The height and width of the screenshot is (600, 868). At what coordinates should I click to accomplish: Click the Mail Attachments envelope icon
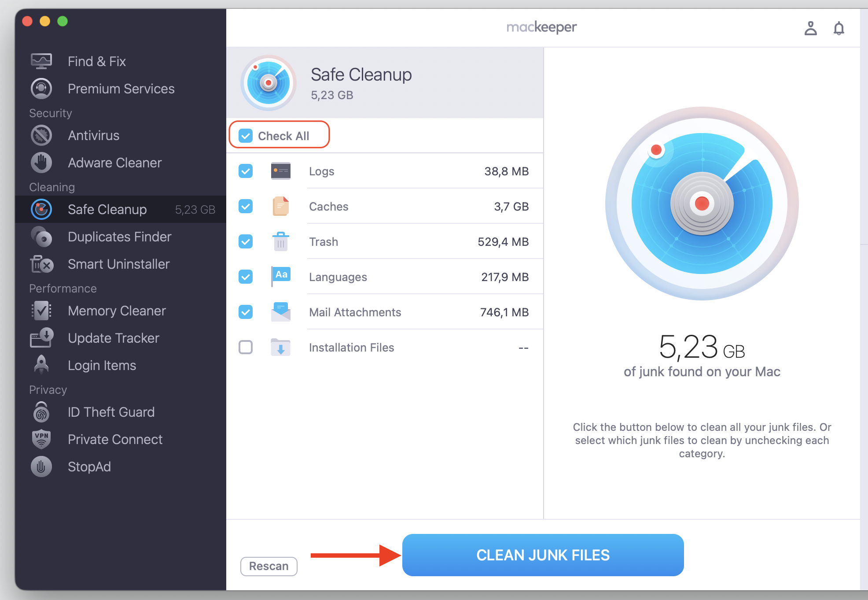click(x=281, y=312)
